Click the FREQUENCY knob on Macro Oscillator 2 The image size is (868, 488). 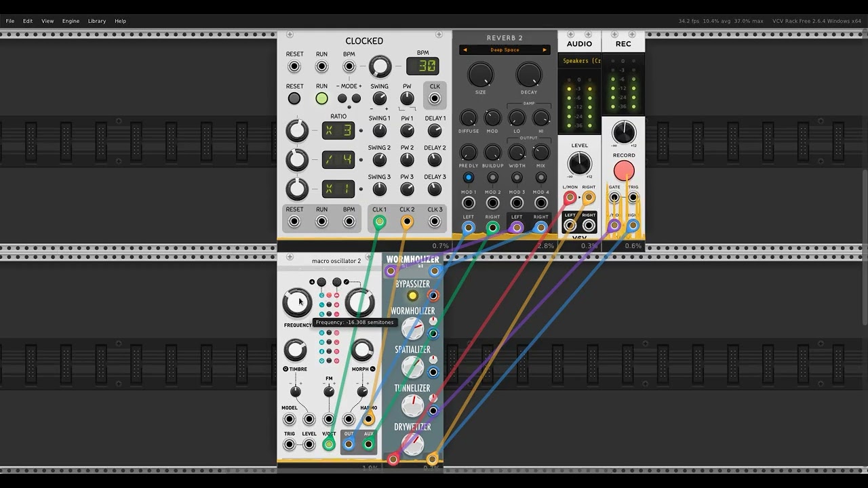297,302
